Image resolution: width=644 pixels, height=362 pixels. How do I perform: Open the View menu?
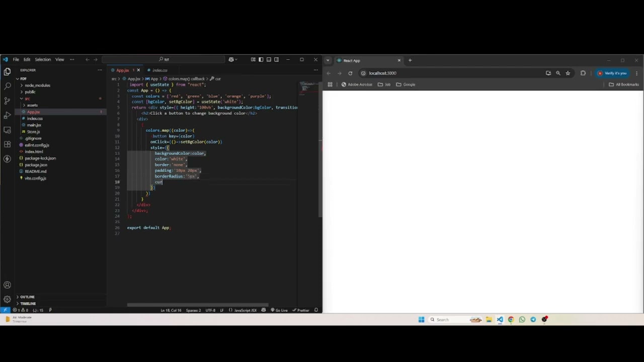point(59,59)
